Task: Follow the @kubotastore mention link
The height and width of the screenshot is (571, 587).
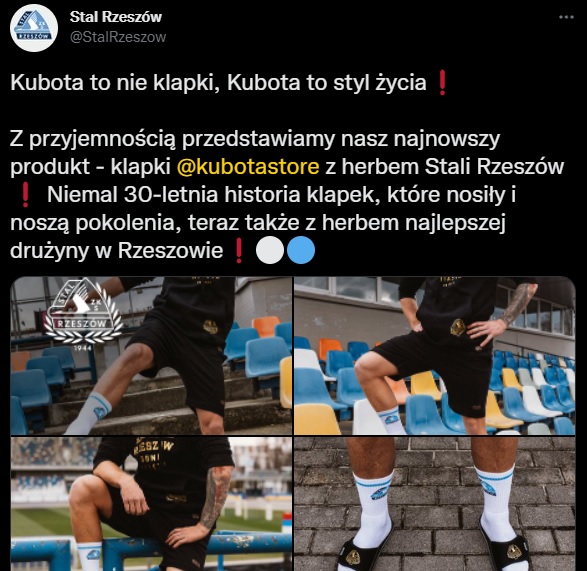Action: (x=248, y=166)
